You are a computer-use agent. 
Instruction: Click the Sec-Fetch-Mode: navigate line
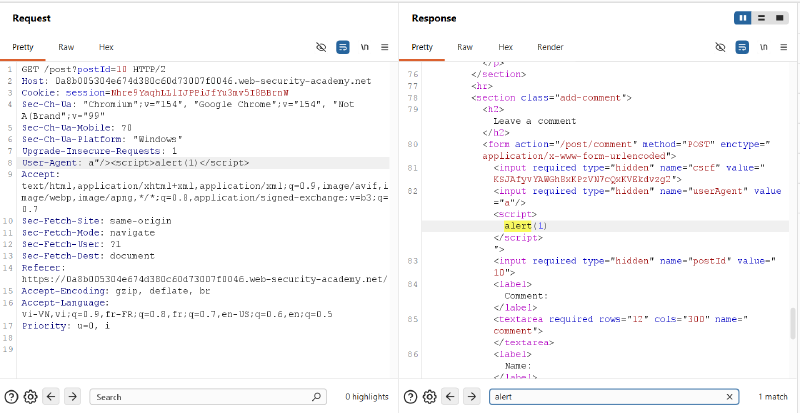pos(88,233)
